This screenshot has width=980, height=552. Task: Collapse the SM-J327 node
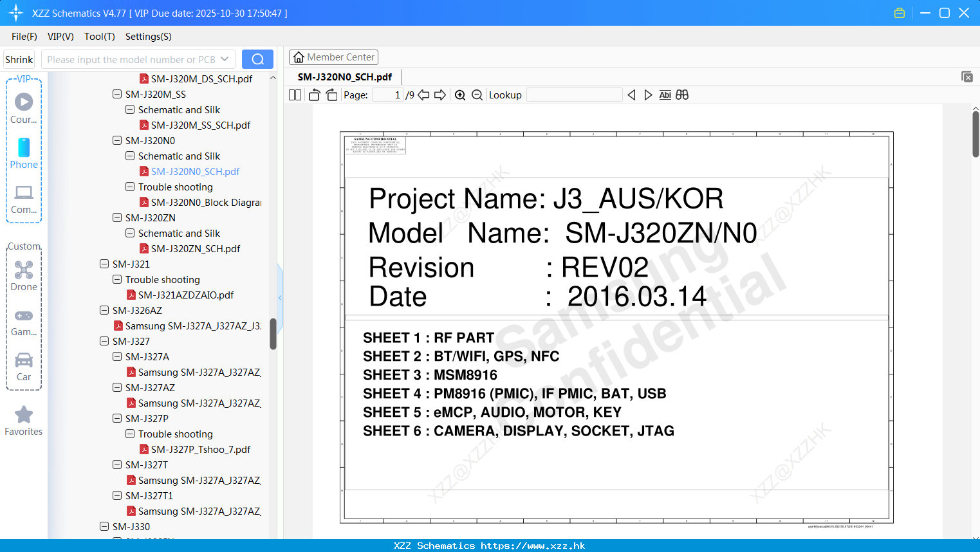pyautogui.click(x=104, y=341)
